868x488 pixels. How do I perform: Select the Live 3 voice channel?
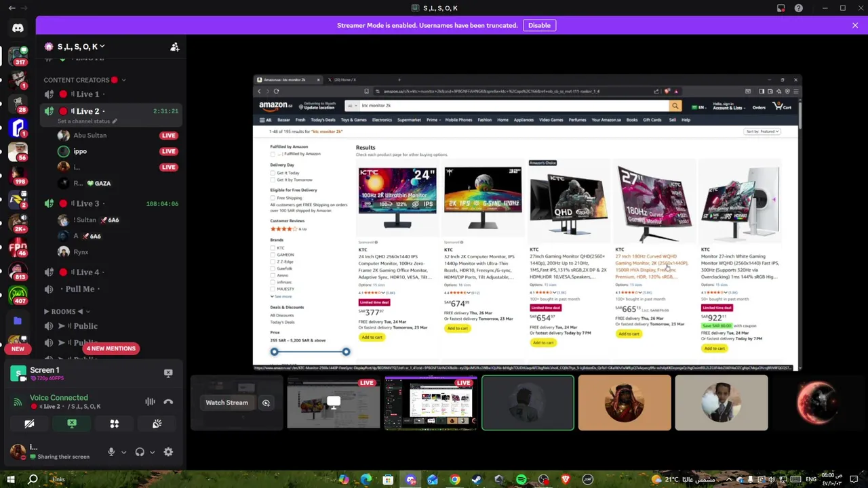[112, 203]
